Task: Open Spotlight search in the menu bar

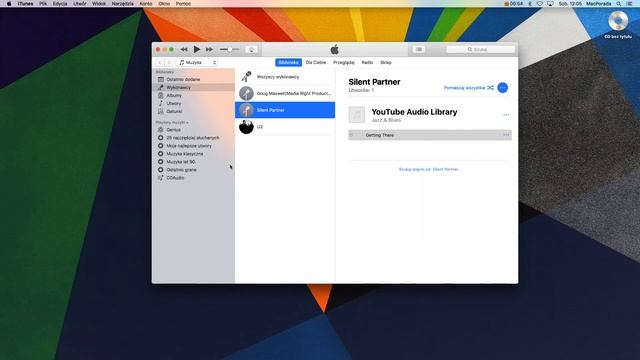Action: coord(619,4)
